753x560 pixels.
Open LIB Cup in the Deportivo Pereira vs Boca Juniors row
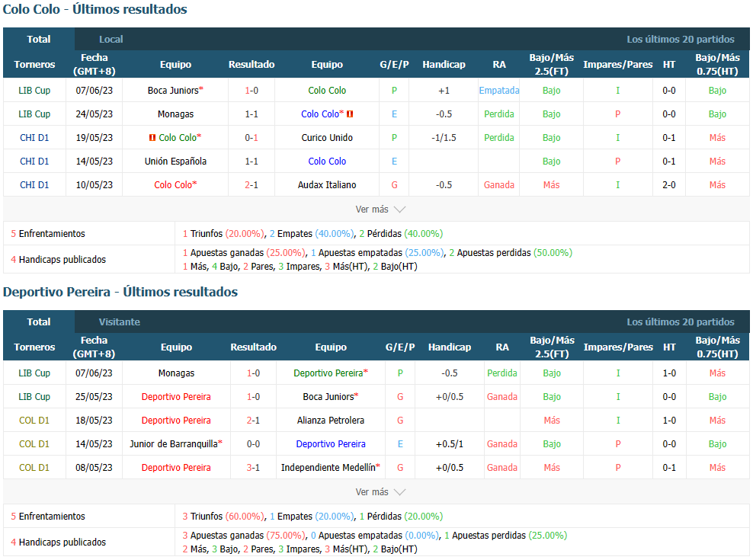click(x=34, y=397)
